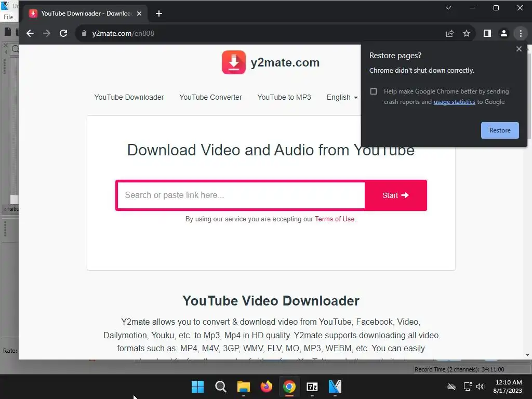The image size is (532, 399).
Task: Click the Start button
Action: coord(395,195)
